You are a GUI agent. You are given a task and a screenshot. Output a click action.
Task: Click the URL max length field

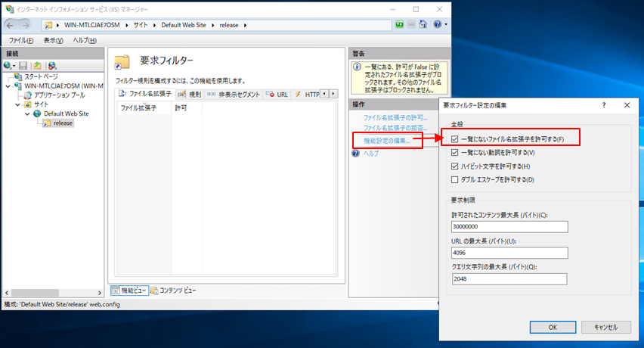coord(509,253)
